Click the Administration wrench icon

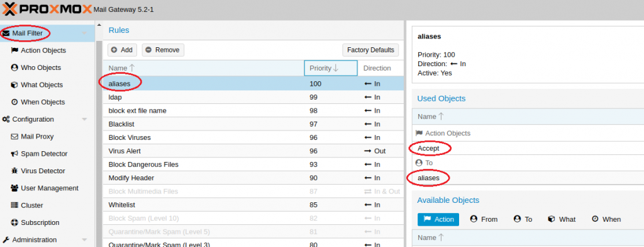point(6,239)
